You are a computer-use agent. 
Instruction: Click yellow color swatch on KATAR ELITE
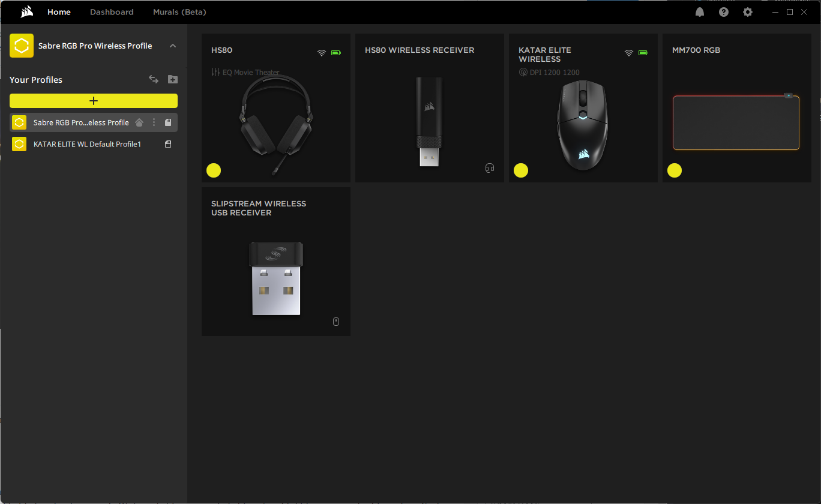[x=521, y=170]
